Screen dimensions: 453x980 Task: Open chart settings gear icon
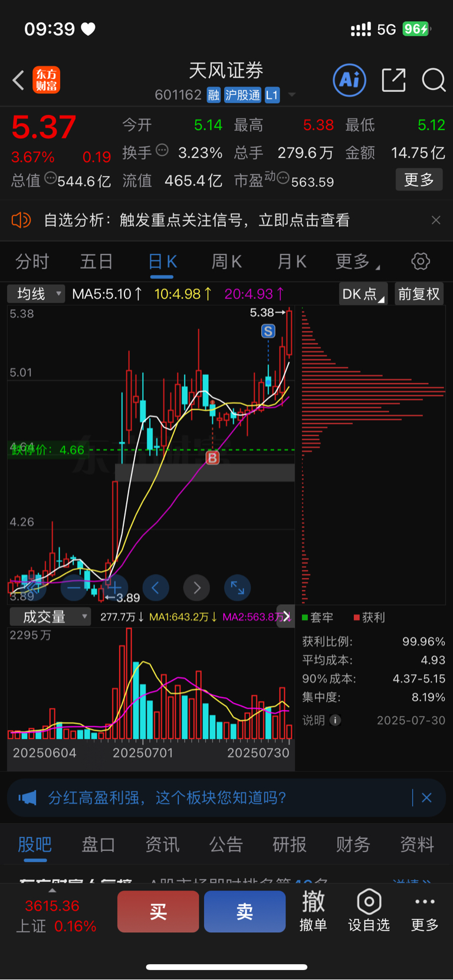pos(421,261)
